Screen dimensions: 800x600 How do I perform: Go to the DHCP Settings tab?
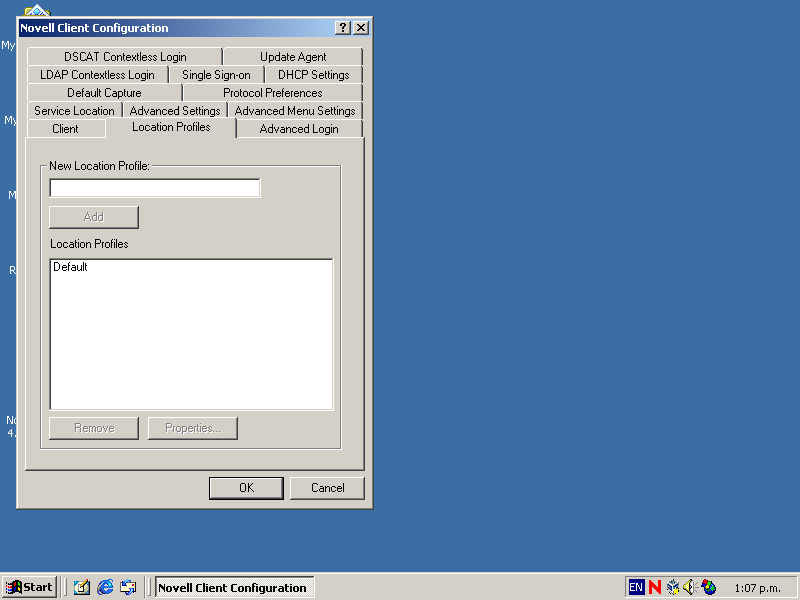[314, 74]
